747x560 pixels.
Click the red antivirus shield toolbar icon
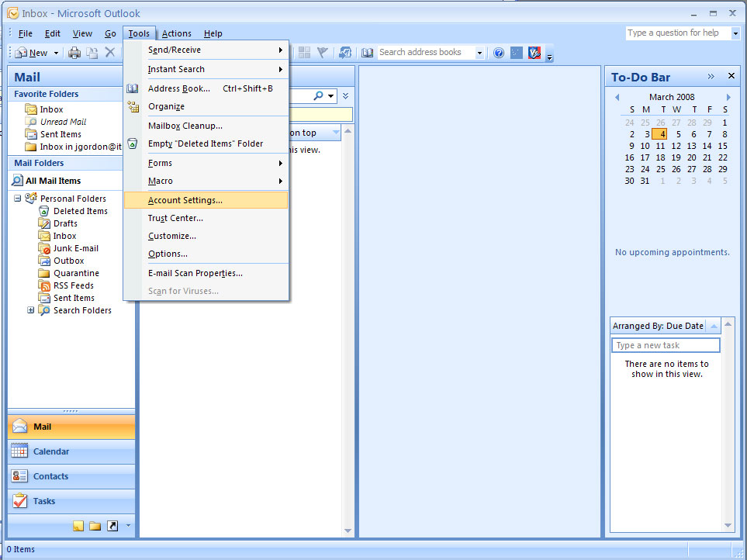point(534,53)
